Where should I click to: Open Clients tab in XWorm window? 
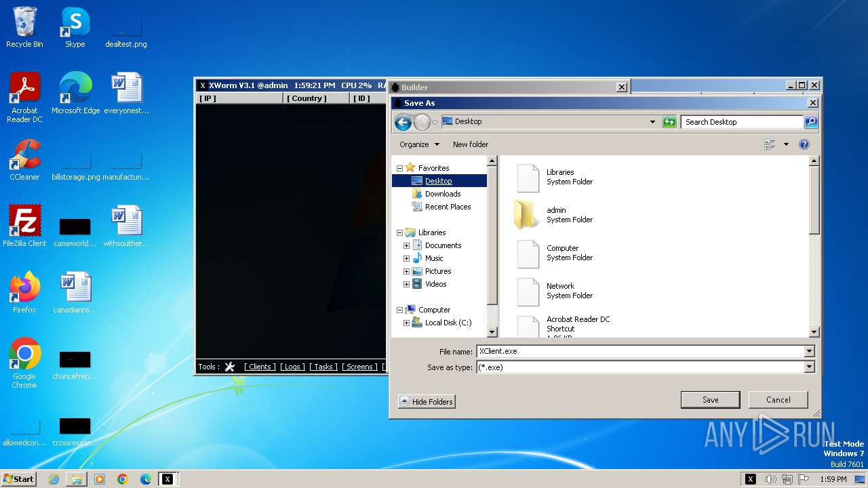click(260, 367)
